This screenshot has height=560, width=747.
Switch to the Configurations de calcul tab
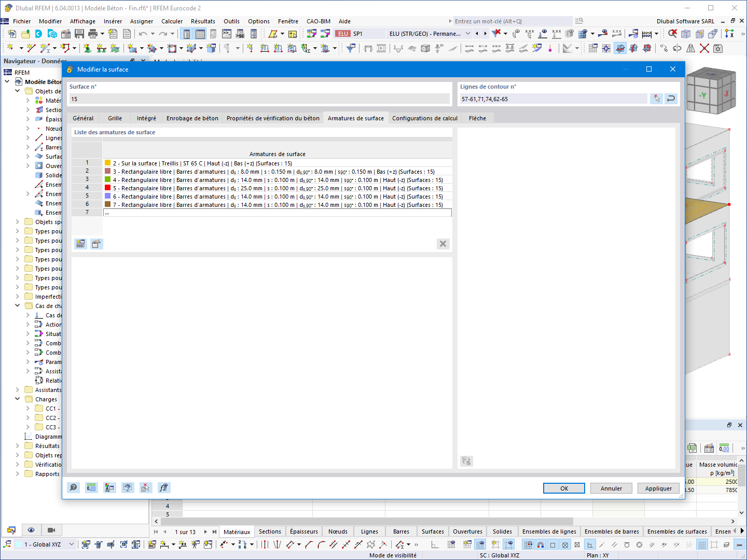click(425, 118)
